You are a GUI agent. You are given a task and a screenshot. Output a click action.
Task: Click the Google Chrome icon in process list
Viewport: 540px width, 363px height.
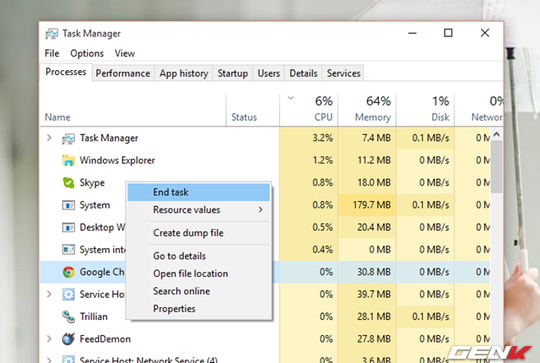[68, 272]
